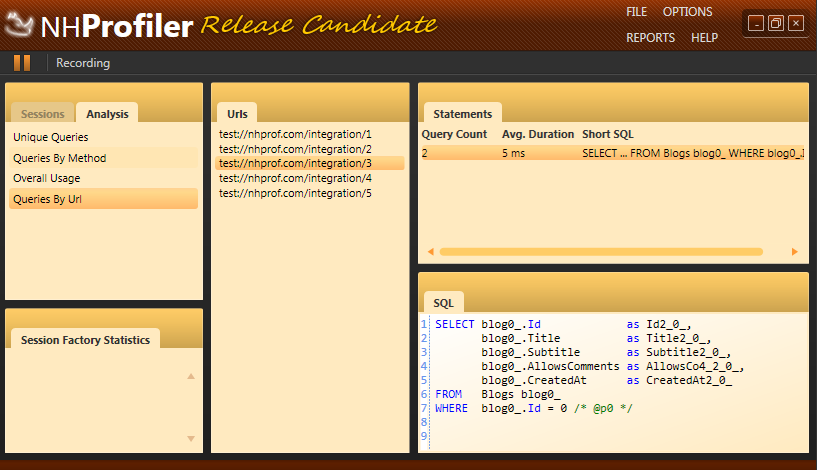This screenshot has width=817, height=470.
Task: Click line number 9 in SQL editor
Action: coord(424,436)
